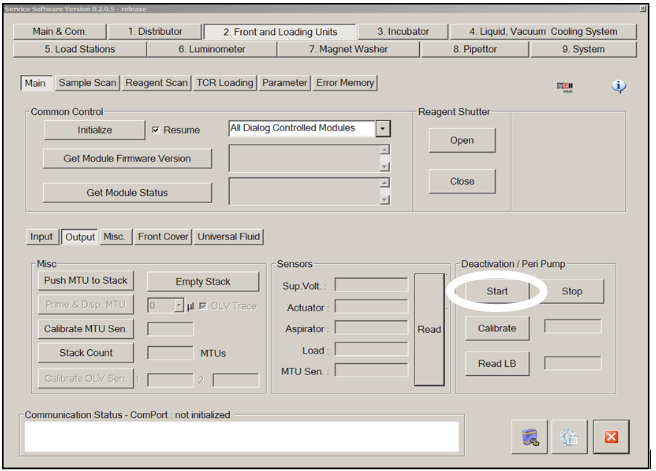Start the Deactivation Peri Pump
The width and height of the screenshot is (656, 471).
497,292
